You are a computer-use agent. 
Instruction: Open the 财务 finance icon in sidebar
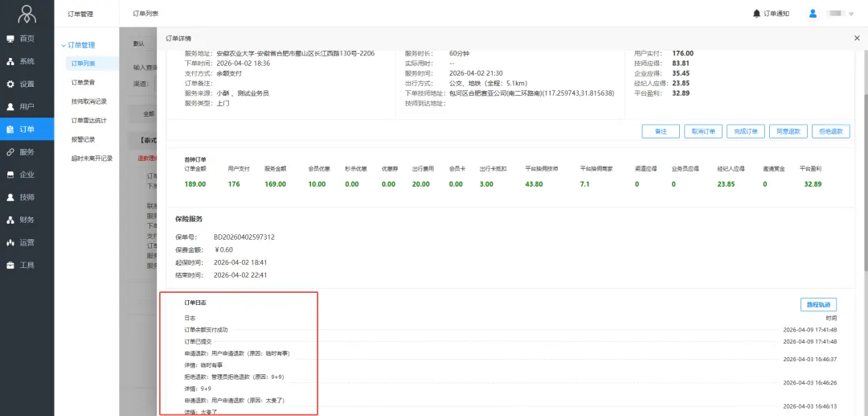click(10, 220)
